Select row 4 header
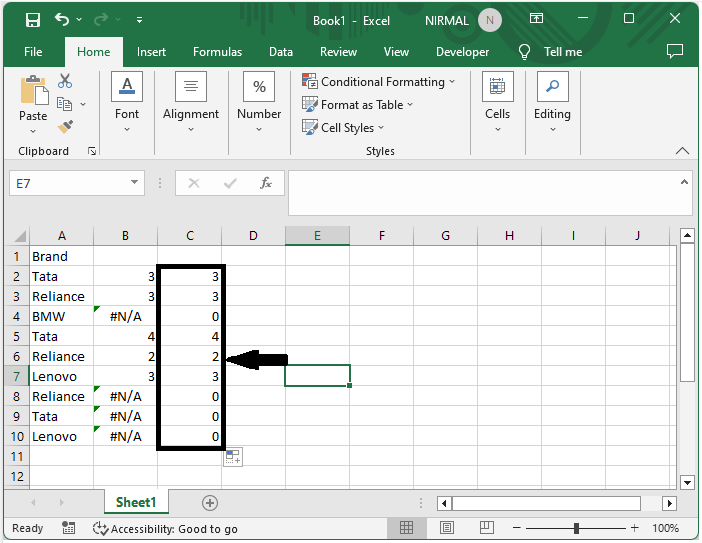This screenshot has width=702, height=543. [x=17, y=316]
